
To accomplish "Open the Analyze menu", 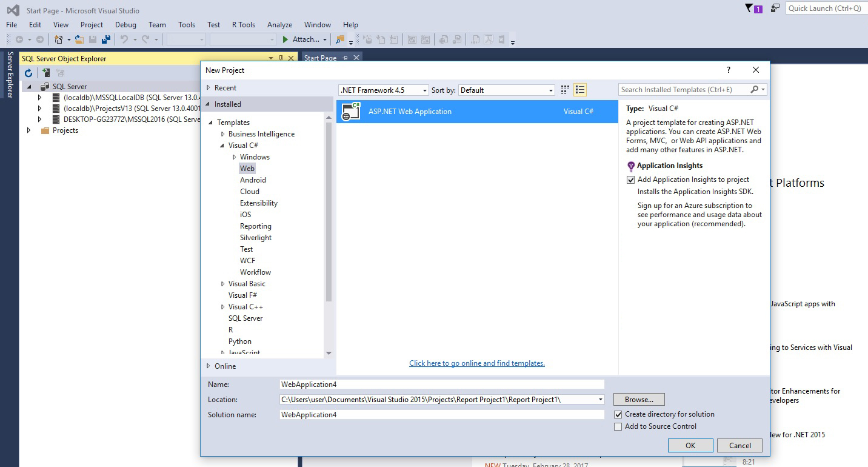I will pos(280,25).
